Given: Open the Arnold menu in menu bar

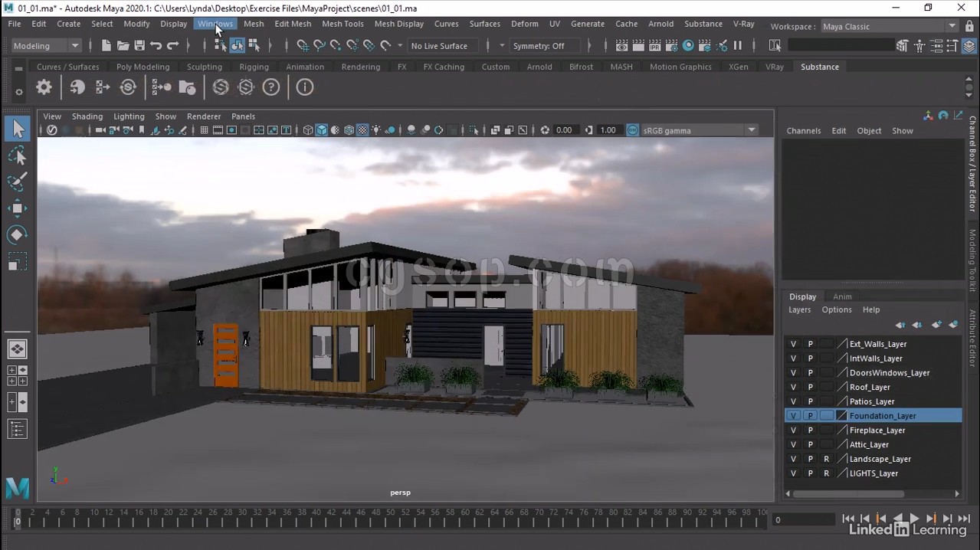Looking at the screenshot, I should pos(660,24).
